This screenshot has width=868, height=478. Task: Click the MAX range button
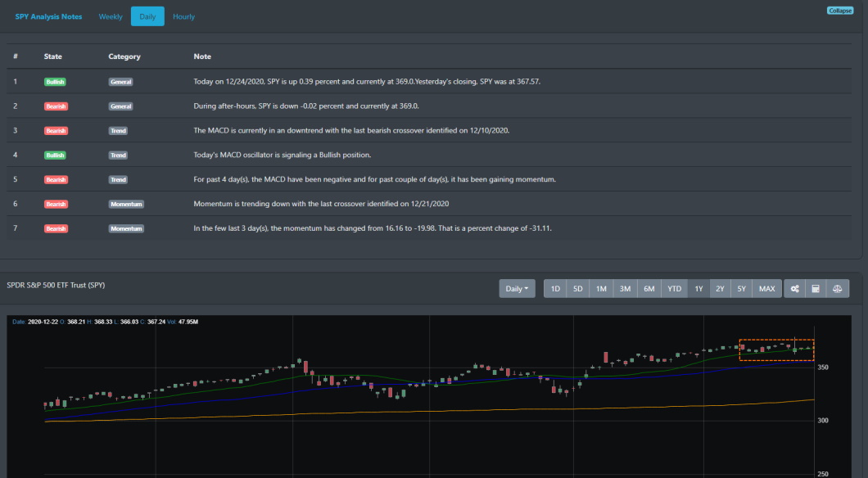click(766, 289)
